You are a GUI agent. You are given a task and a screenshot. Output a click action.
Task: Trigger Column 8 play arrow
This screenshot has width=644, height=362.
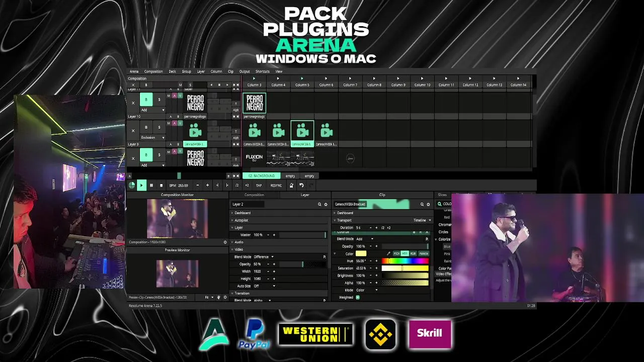[374, 78]
